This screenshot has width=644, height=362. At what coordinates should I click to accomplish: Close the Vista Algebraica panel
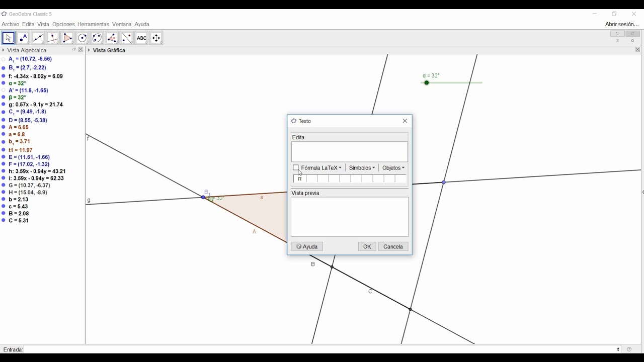coord(80,50)
